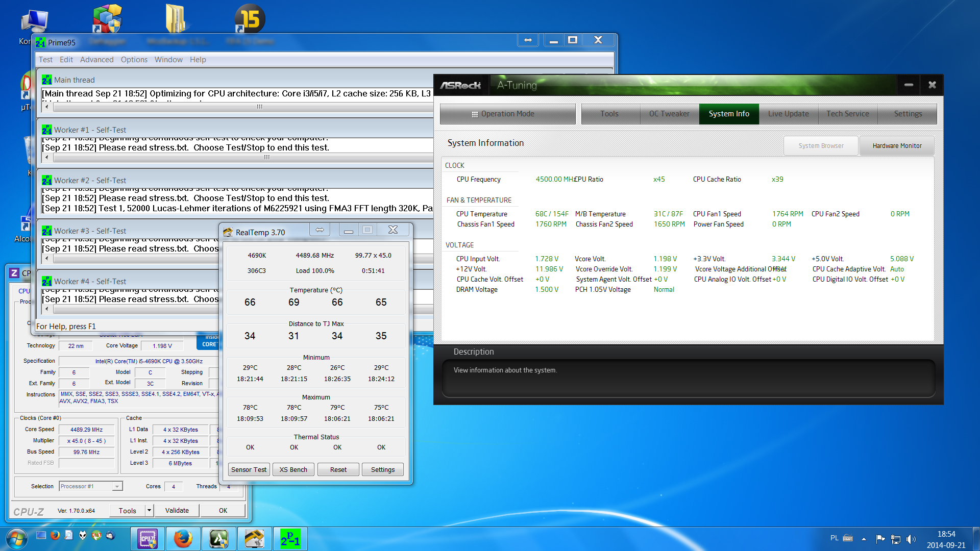
Task: Expand the CPU-Z Tools dropdown arrow
Action: [149, 510]
